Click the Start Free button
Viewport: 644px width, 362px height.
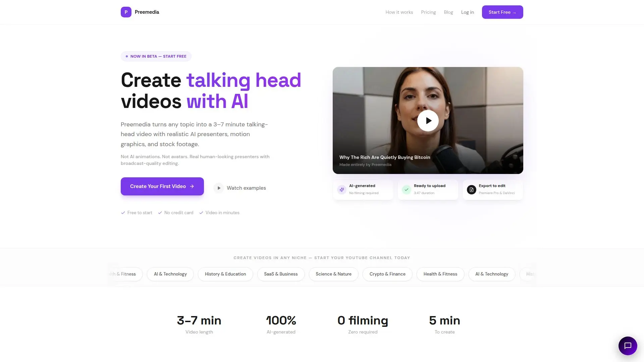(x=502, y=12)
